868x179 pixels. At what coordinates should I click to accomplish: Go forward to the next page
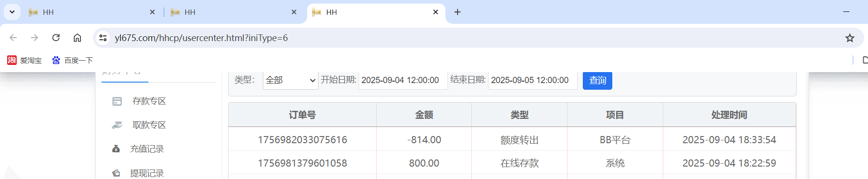tap(34, 38)
